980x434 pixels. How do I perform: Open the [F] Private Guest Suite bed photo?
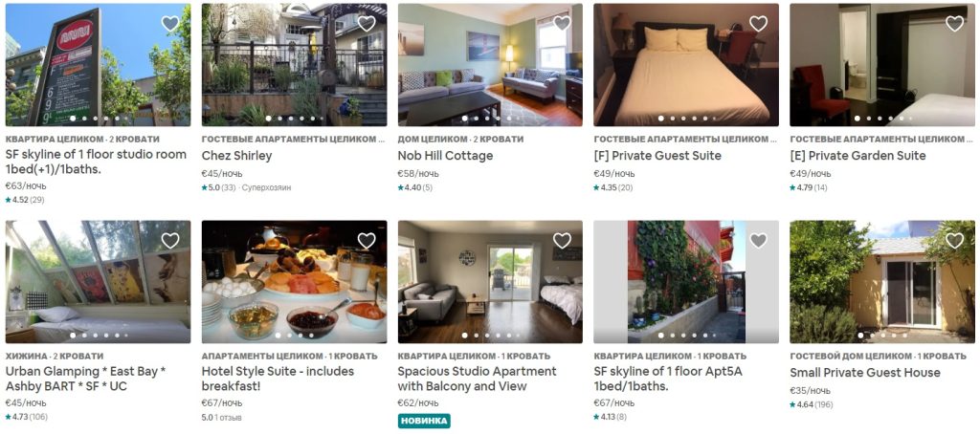click(x=686, y=65)
